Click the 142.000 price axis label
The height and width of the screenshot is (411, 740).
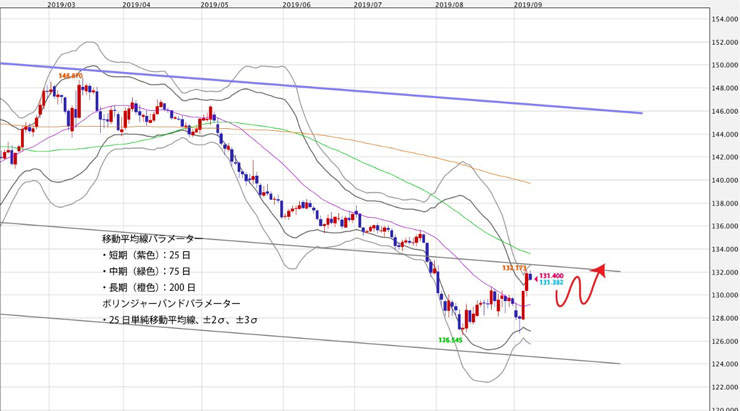724,157
